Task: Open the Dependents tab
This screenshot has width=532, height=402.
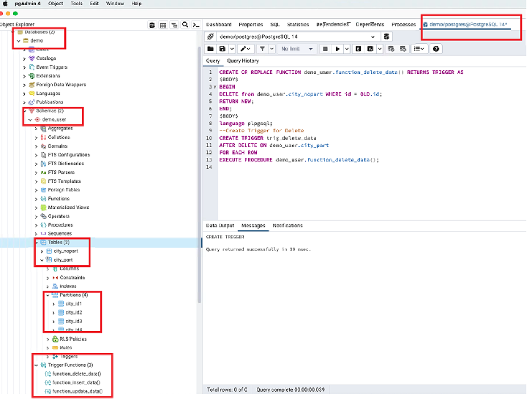Action: coord(370,24)
